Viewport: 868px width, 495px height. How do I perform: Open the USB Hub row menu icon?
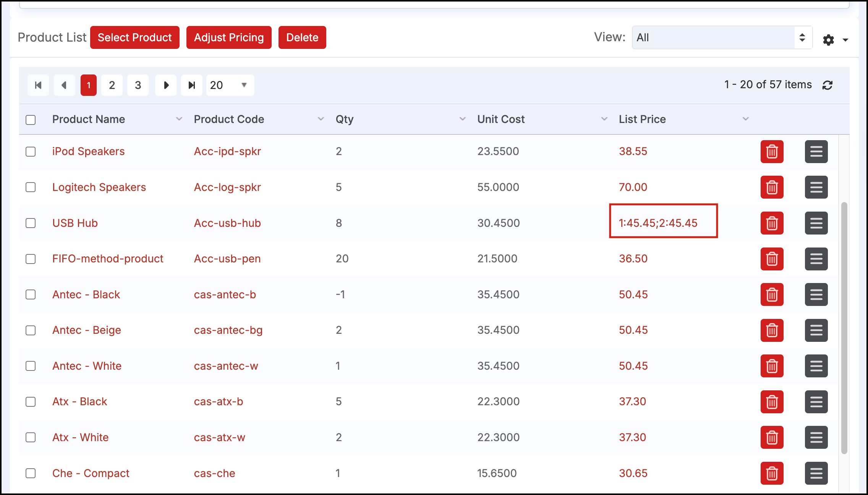point(816,223)
